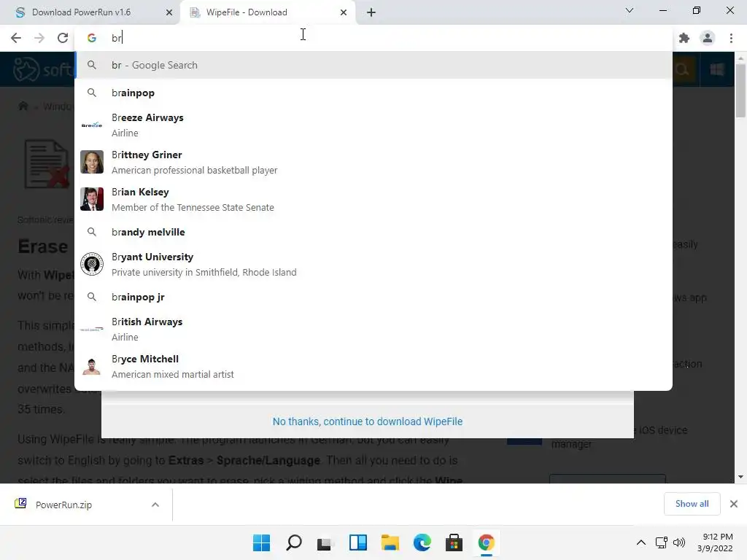
Task: Open clock showing 9:12 PM
Action: 715,542
